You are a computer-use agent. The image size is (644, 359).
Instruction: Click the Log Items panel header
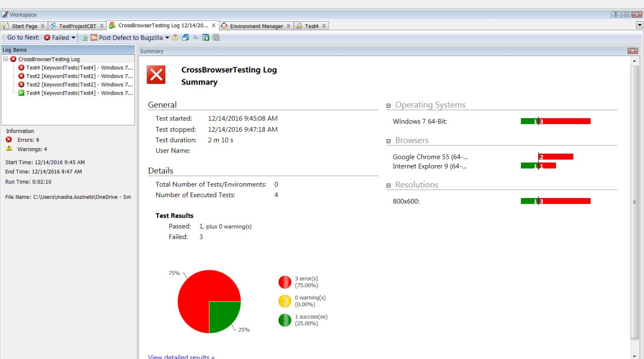pyautogui.click(x=68, y=50)
